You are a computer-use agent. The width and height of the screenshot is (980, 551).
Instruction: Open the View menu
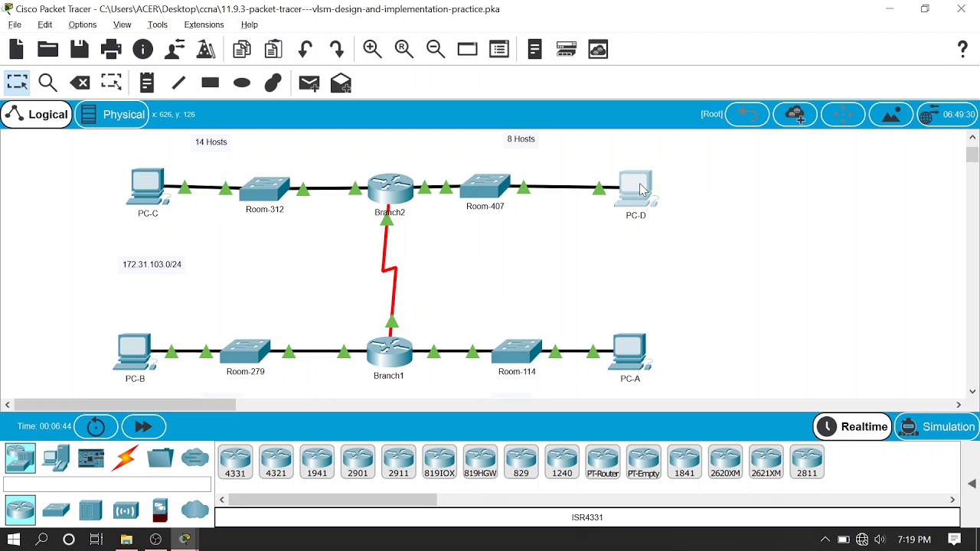(122, 24)
